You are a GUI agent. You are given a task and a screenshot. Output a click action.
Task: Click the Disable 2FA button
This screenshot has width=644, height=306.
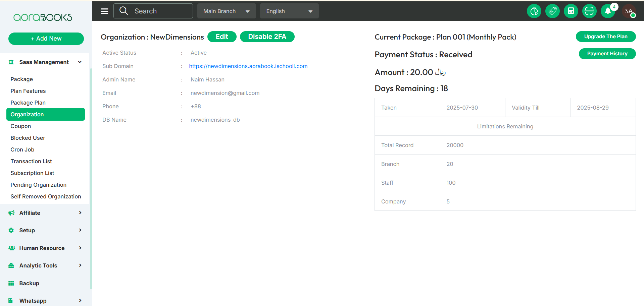pyautogui.click(x=267, y=37)
